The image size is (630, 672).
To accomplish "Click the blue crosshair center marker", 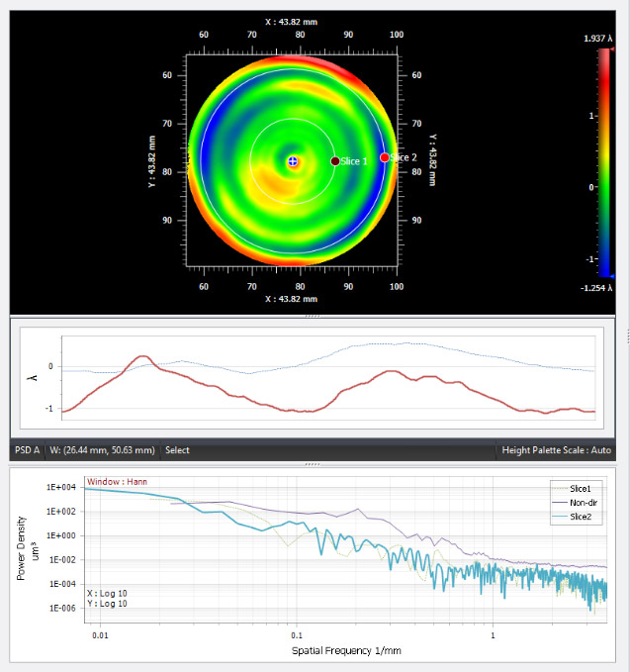I will 293,161.
